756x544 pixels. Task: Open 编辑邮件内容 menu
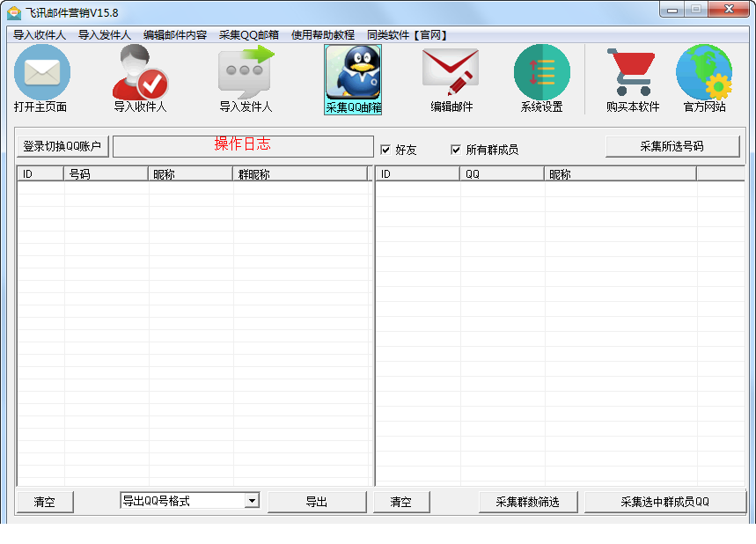point(175,35)
